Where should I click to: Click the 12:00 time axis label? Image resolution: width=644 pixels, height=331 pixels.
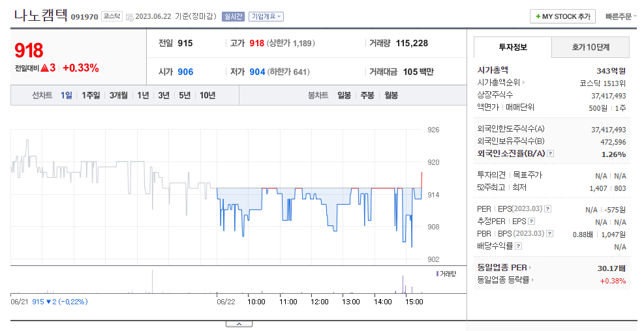tap(320, 302)
